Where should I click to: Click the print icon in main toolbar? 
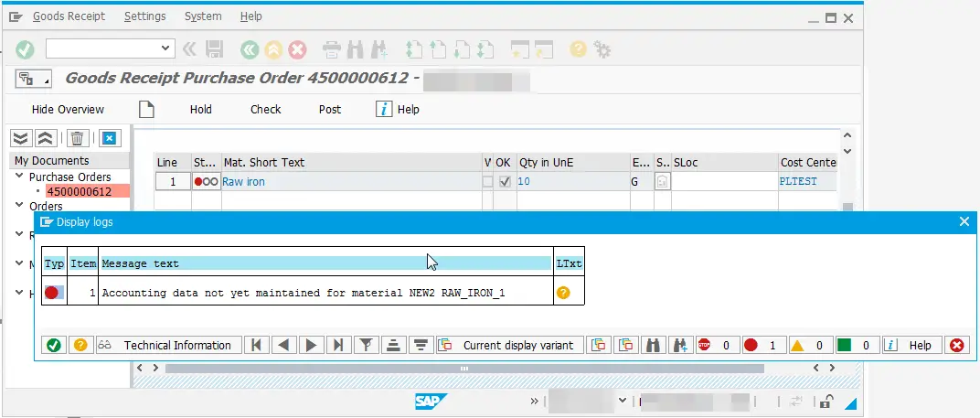click(x=333, y=48)
